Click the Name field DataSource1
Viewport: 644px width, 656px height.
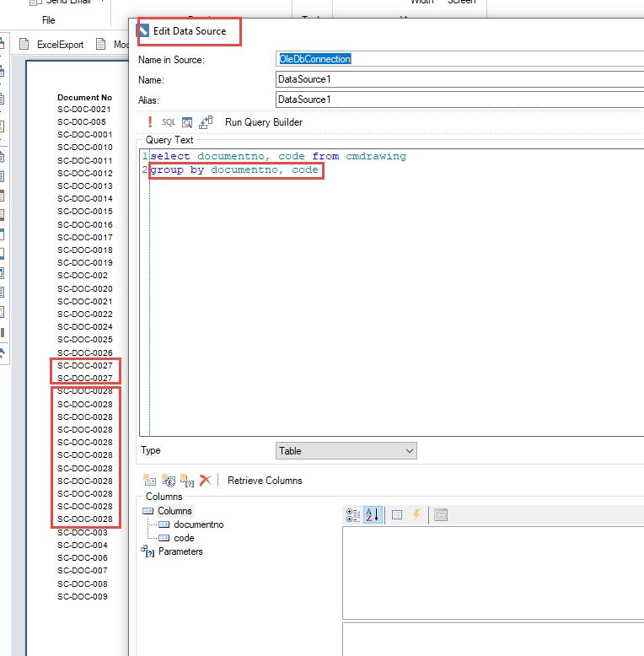[x=459, y=79]
